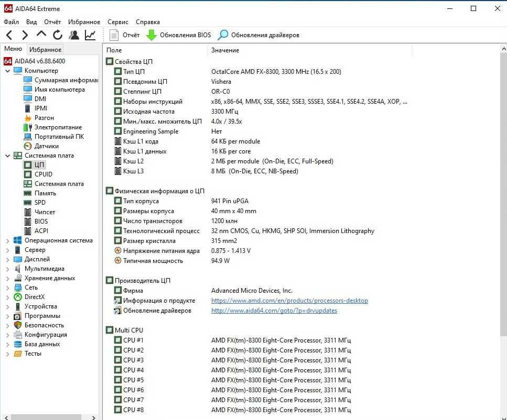Open Системная плата child item in the tree
The height and width of the screenshot is (420, 507).
(53, 183)
